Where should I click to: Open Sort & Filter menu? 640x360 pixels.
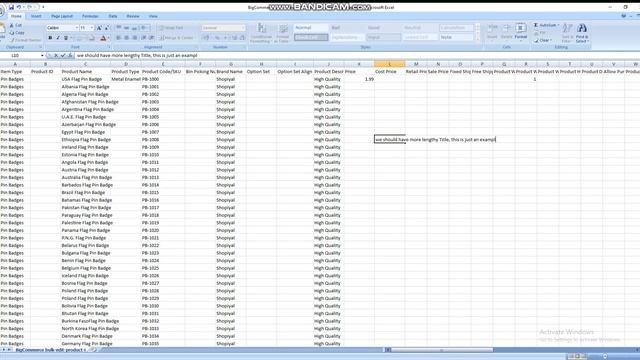(x=567, y=33)
